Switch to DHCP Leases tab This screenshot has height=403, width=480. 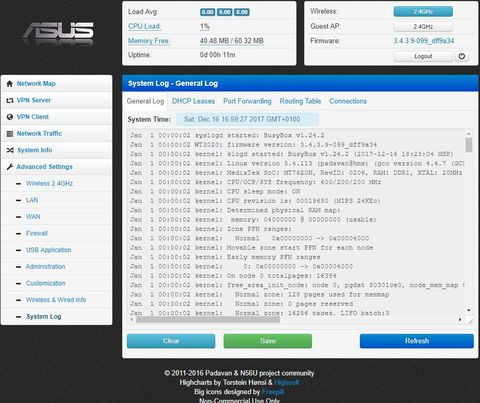(x=193, y=101)
